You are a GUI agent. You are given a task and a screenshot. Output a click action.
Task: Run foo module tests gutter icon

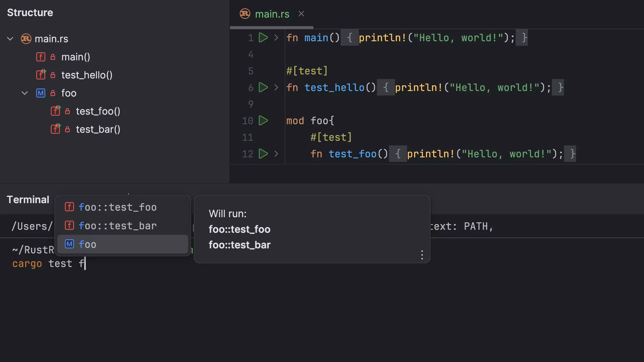pos(263,121)
